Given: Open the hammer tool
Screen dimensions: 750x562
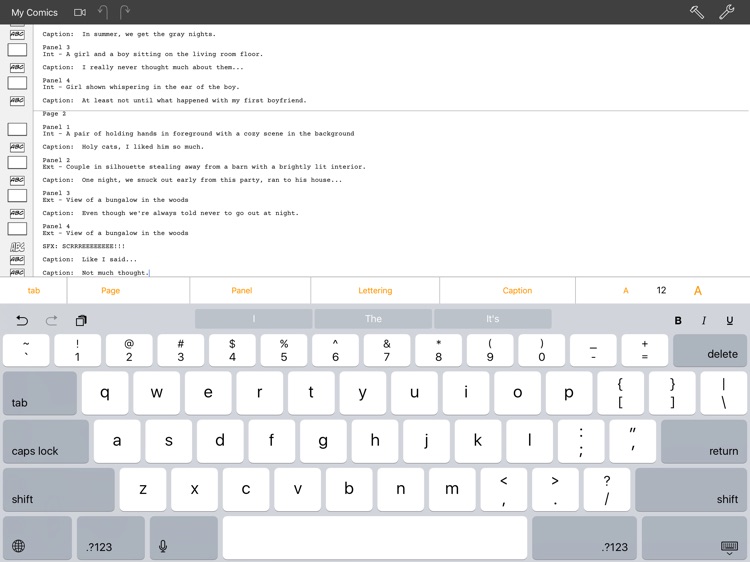Looking at the screenshot, I should [696, 12].
